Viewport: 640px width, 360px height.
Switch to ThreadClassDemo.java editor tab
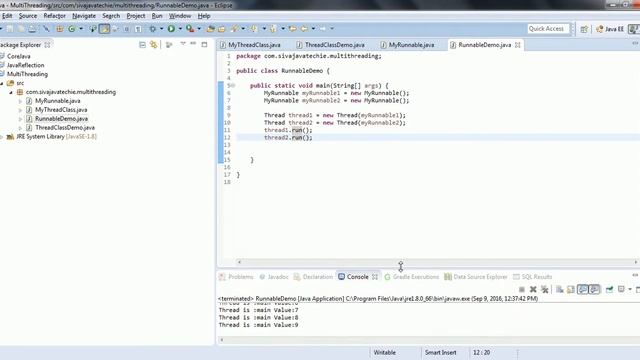pyautogui.click(x=331, y=45)
